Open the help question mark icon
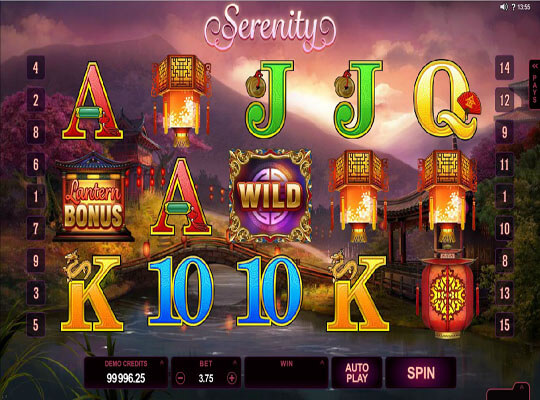This screenshot has width=540, height=400. point(513,7)
